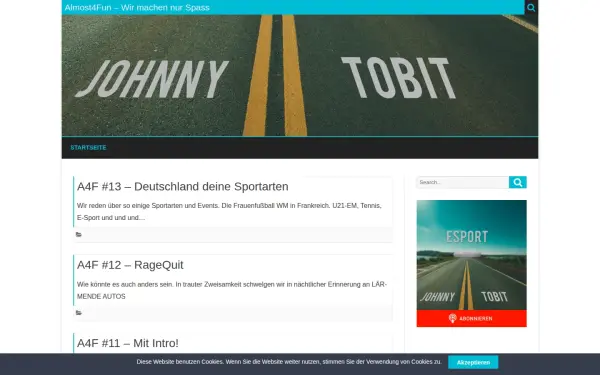Open site title Almost4Fun – Wir machen nur Spass
The width and height of the screenshot is (600, 375).
click(137, 7)
